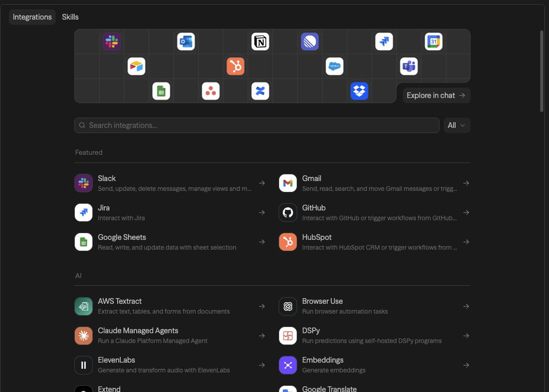Image resolution: width=549 pixels, height=392 pixels.
Task: Click the Google Sheets icon in Featured list
Action: (x=84, y=242)
